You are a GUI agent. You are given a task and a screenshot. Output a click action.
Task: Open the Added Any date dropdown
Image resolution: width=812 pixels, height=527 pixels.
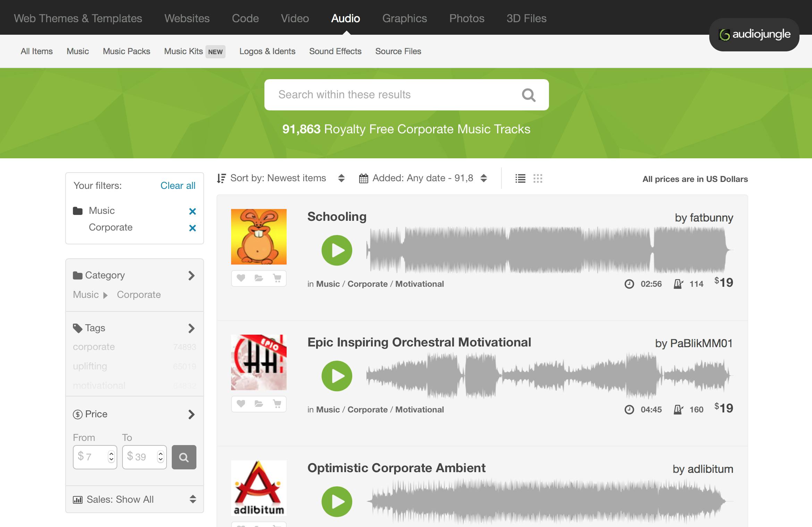click(x=423, y=178)
